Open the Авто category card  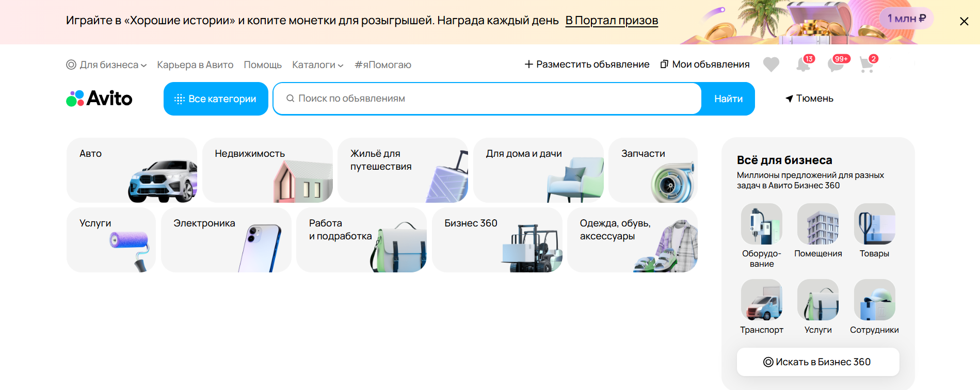[x=132, y=170]
